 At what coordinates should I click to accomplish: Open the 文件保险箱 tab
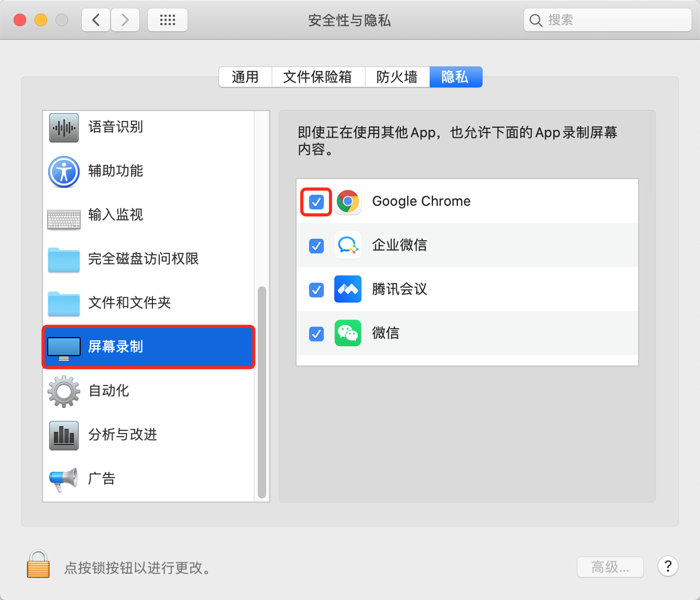click(x=318, y=77)
